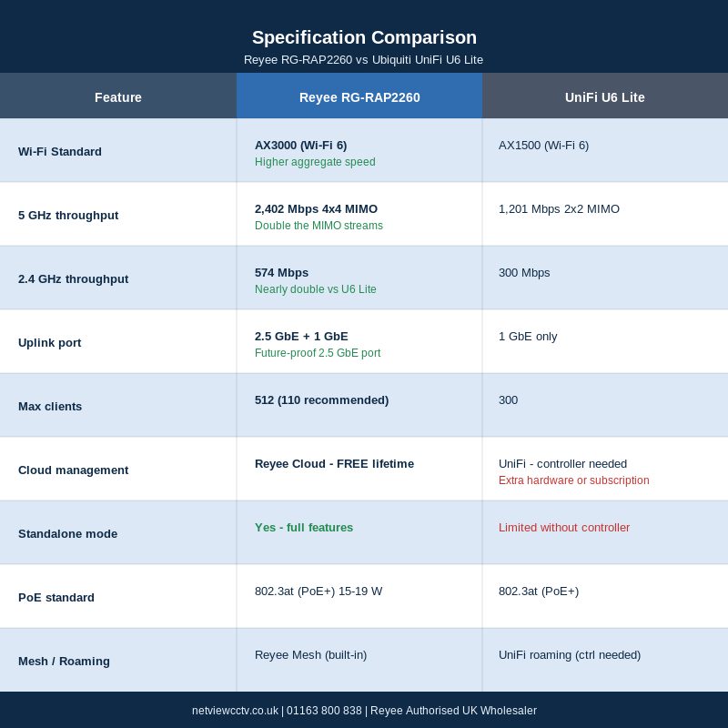Click the '802.3at (PoE+) 15-19 W' value
Image resolution: width=728 pixels, height=728 pixels.
[x=318, y=591]
